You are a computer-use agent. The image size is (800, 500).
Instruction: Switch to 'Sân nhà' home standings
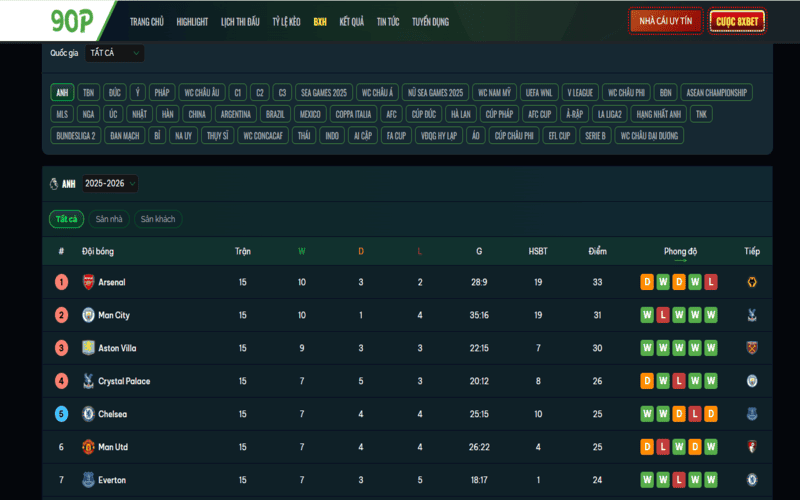pyautogui.click(x=109, y=219)
